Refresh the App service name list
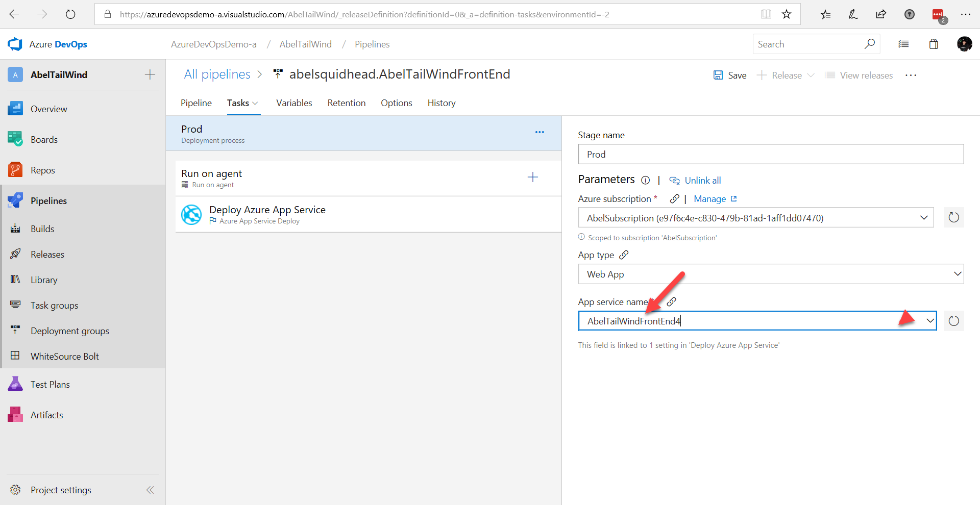 [953, 321]
